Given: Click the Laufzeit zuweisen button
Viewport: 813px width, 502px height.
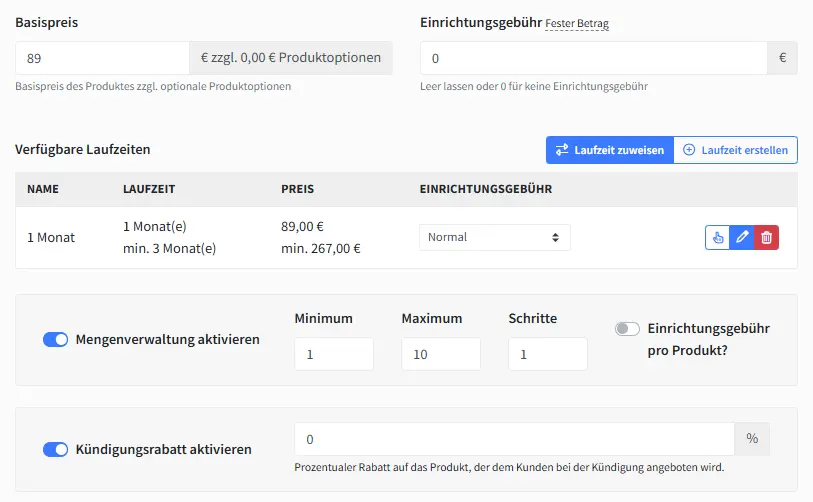Looking at the screenshot, I should pyautogui.click(x=610, y=150).
